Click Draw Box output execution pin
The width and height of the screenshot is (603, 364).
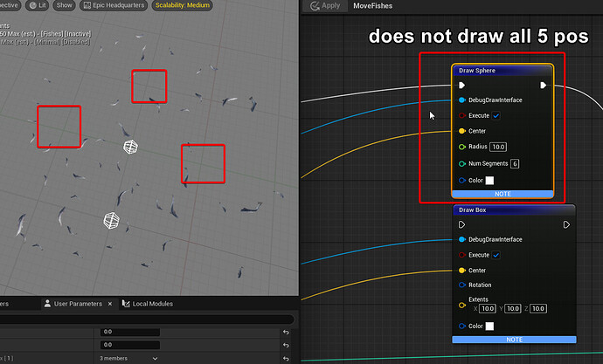point(566,224)
